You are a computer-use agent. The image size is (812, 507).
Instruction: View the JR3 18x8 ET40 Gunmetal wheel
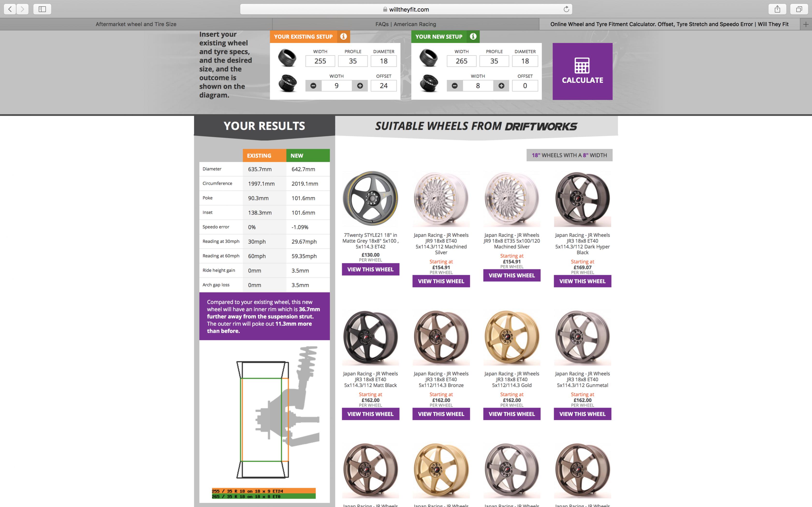coord(583,414)
